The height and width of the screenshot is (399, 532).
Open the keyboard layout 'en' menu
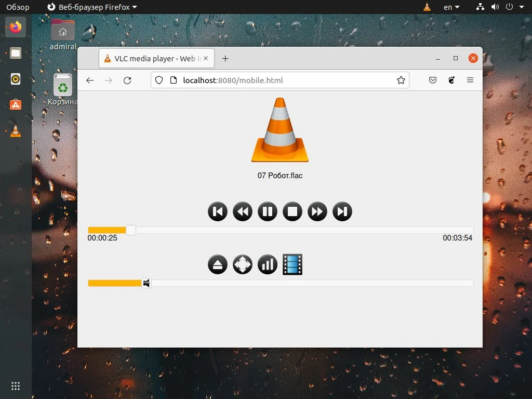450,7
